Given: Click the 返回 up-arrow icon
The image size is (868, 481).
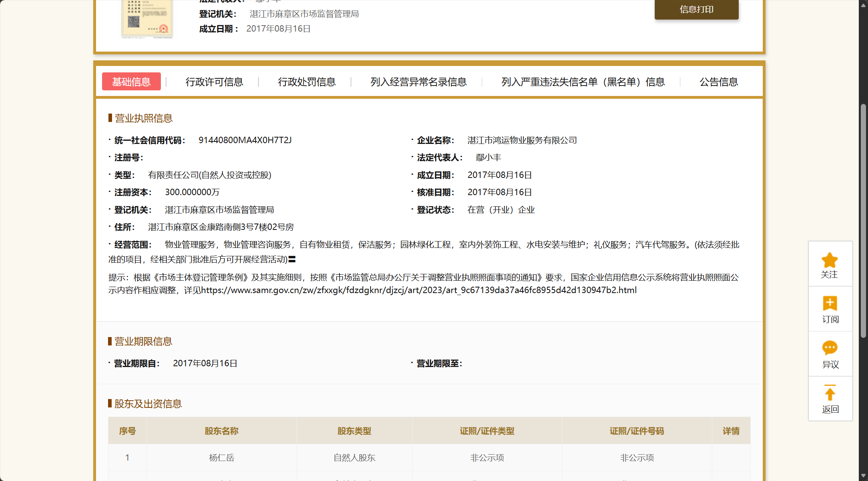Looking at the screenshot, I should 830,393.
